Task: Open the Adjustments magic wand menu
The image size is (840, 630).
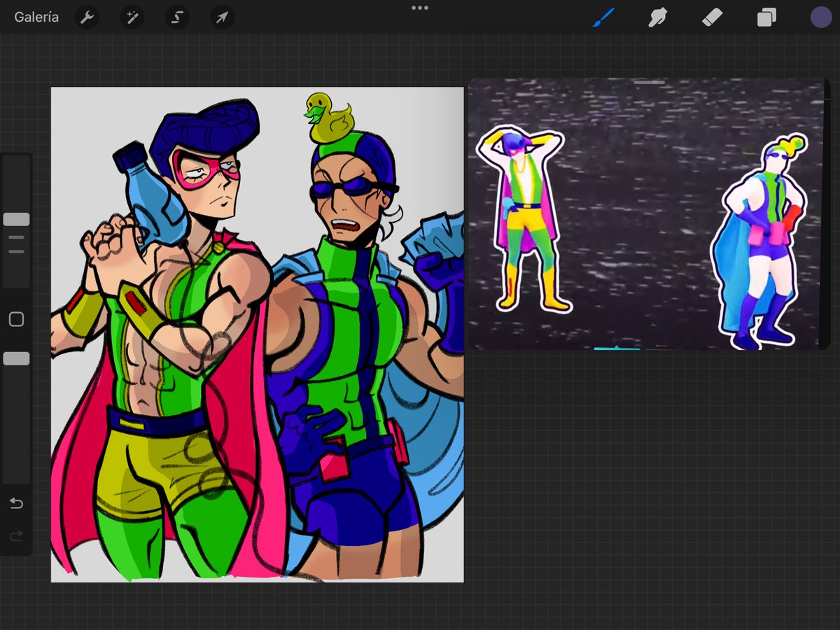Action: pyautogui.click(x=132, y=17)
